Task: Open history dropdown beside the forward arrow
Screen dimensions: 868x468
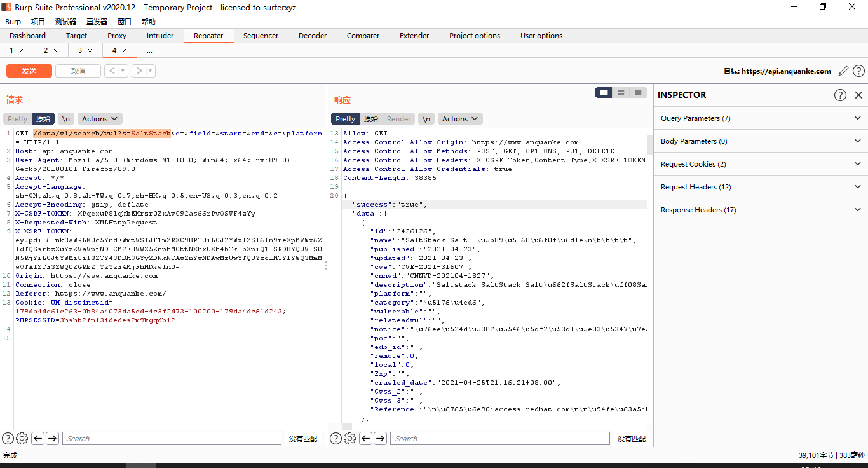Action: 151,71
